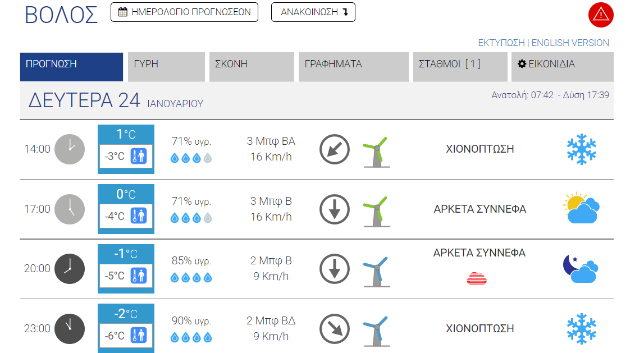Click the snowflake icon for 14:00
The height and width of the screenshot is (353, 644).
(x=582, y=149)
